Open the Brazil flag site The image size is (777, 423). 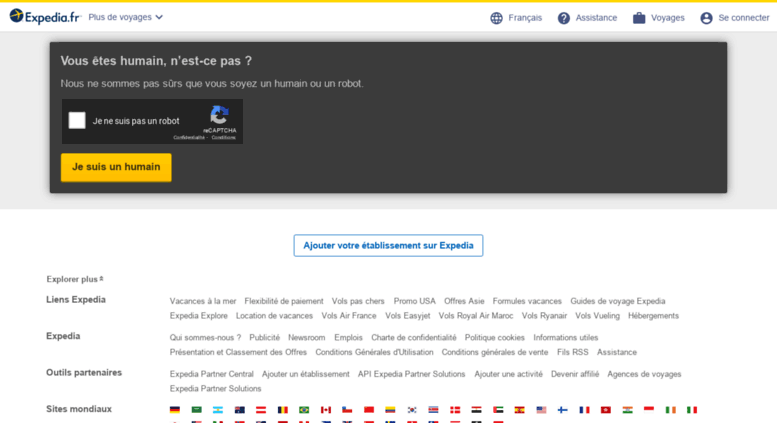[x=304, y=410]
